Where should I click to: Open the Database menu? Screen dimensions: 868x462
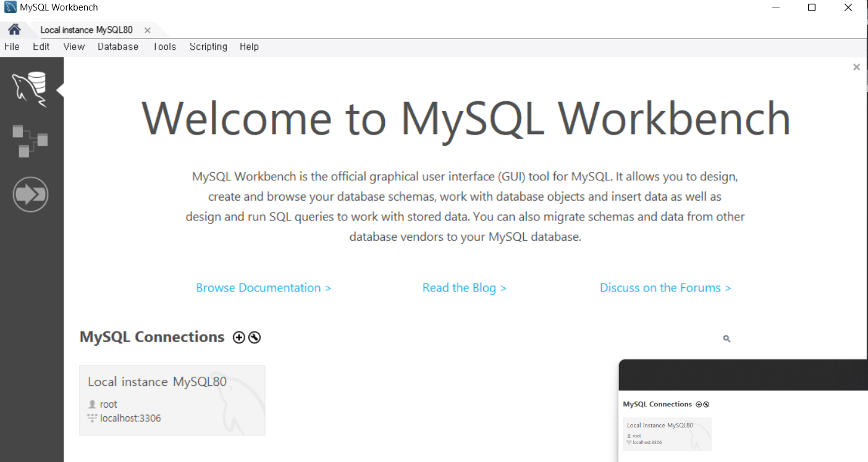pyautogui.click(x=118, y=47)
